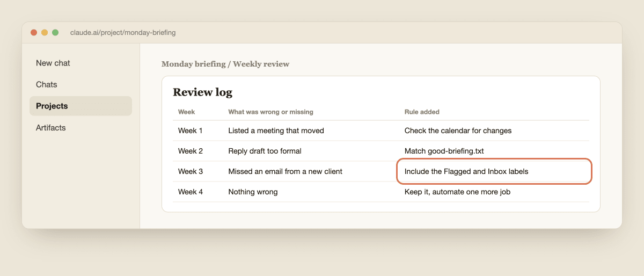The width and height of the screenshot is (644, 276).
Task: Click the 'Rule added' column header
Action: point(422,112)
